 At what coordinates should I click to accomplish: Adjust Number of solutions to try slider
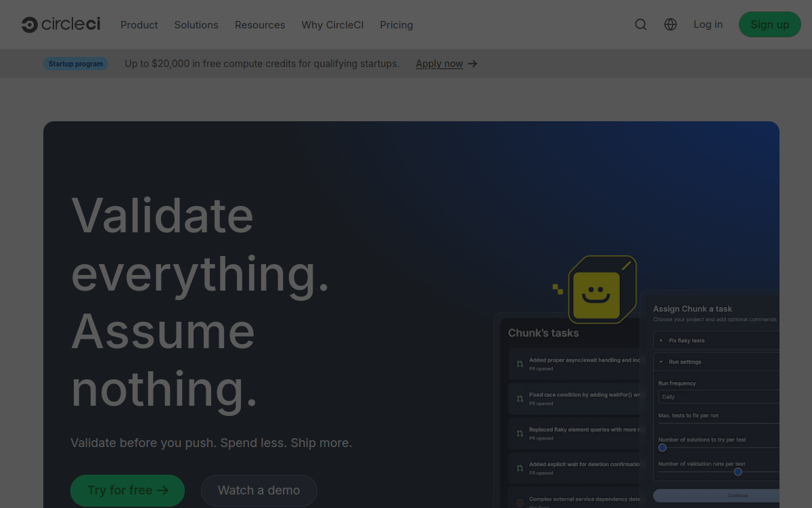(662, 448)
